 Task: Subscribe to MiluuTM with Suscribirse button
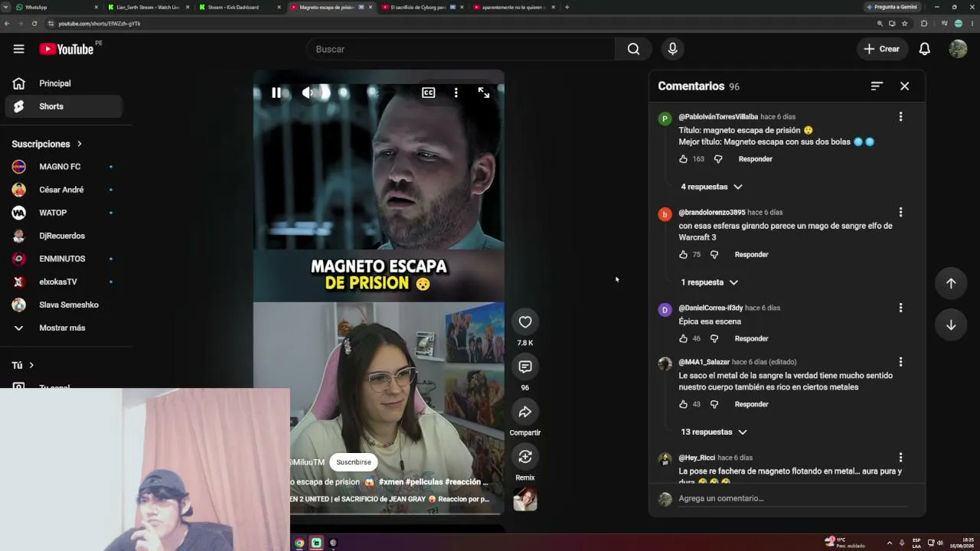click(353, 462)
